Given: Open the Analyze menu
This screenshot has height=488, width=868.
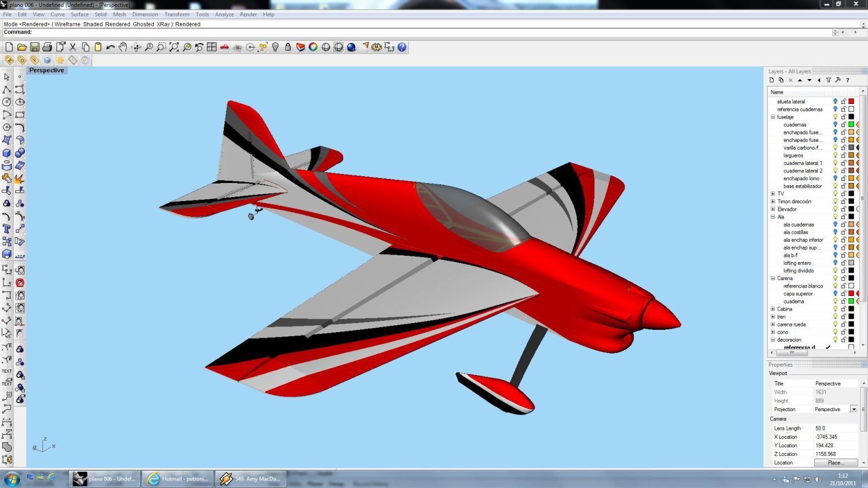Looking at the screenshot, I should coord(224,15).
